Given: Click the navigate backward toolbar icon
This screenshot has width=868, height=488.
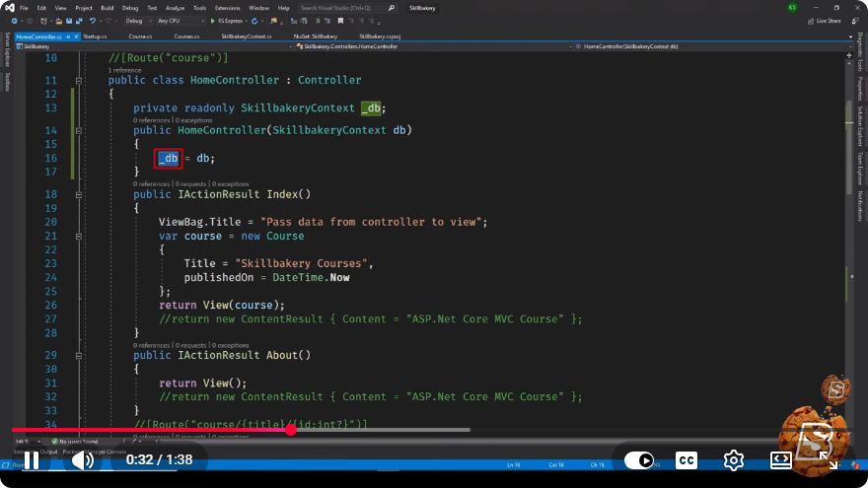Looking at the screenshot, I should pos(15,21).
